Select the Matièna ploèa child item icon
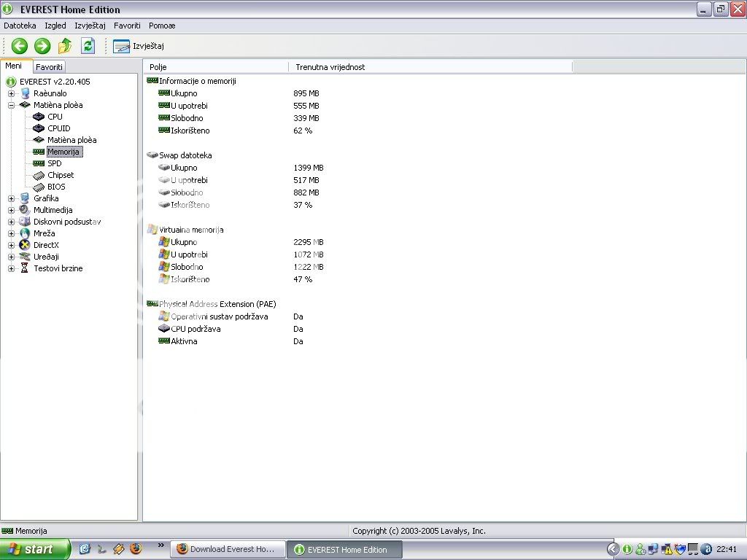747x560 pixels. click(x=39, y=140)
